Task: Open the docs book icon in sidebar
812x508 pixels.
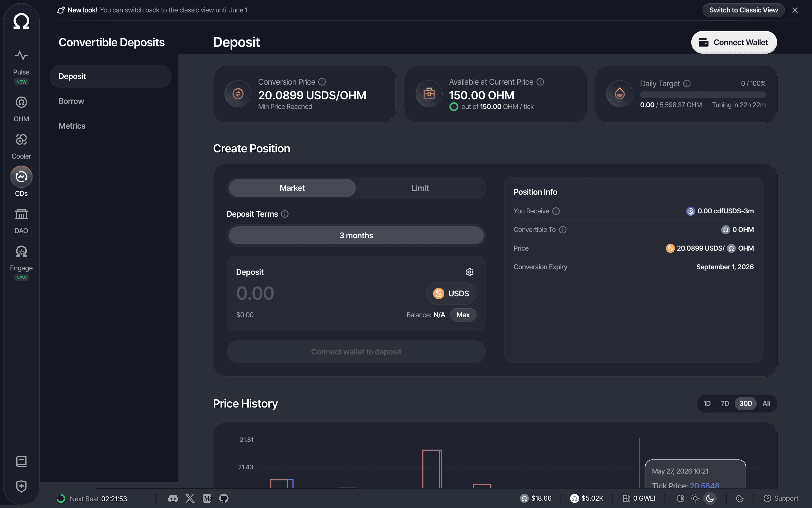Action: pyautogui.click(x=21, y=462)
